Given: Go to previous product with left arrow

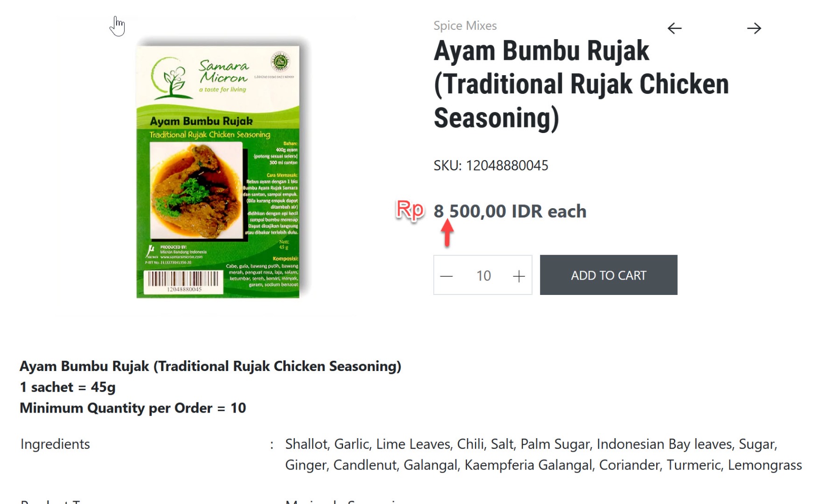Looking at the screenshot, I should click(674, 28).
